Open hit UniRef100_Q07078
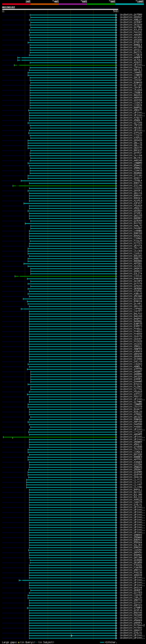 (131, 284)
